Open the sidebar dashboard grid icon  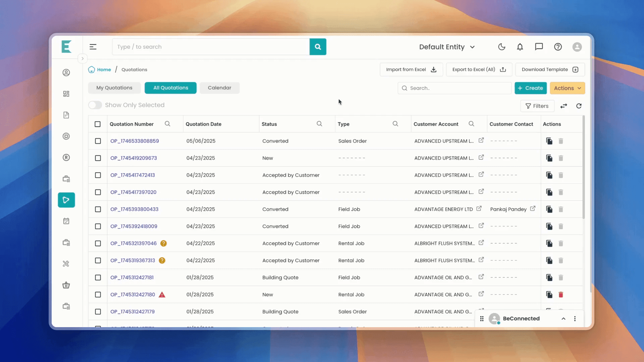coord(66,94)
